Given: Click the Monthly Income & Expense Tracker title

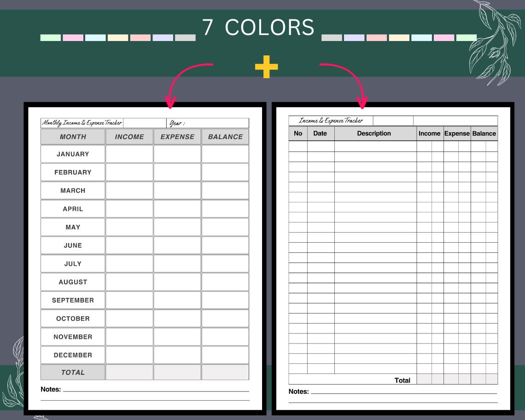Looking at the screenshot, I should pyautogui.click(x=82, y=123).
